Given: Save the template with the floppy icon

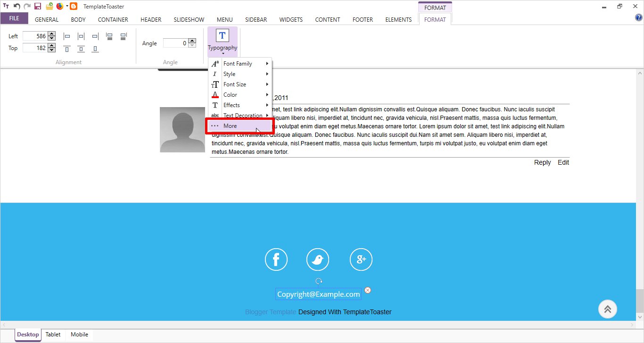Looking at the screenshot, I should click(x=38, y=7).
